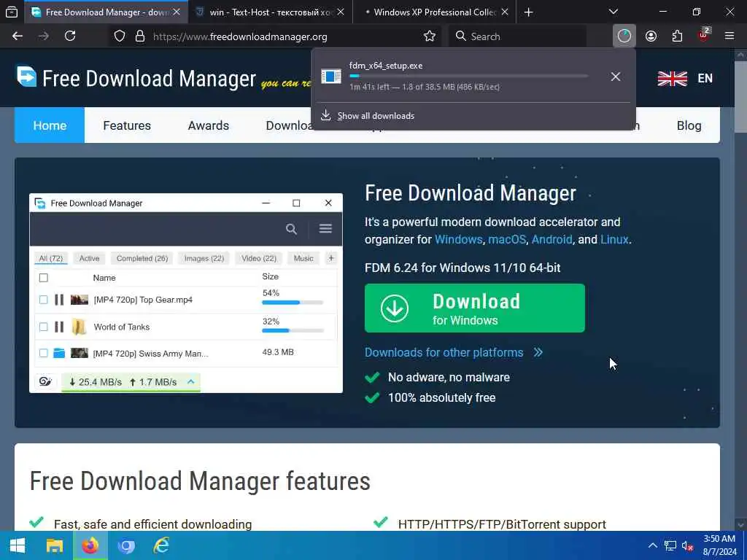
Task: Tick the checkbox for World of Tanks
Action: click(x=43, y=327)
